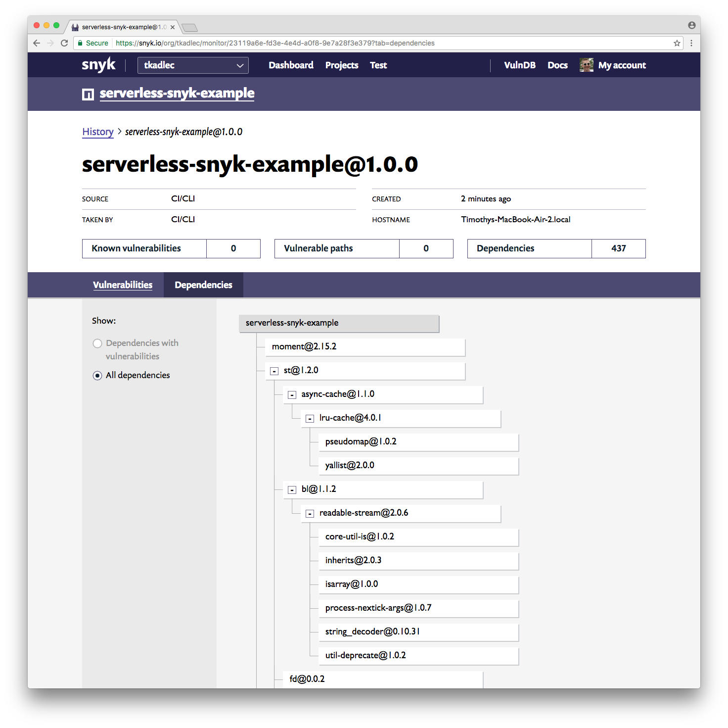Reload the page
728x728 pixels.
coord(64,43)
